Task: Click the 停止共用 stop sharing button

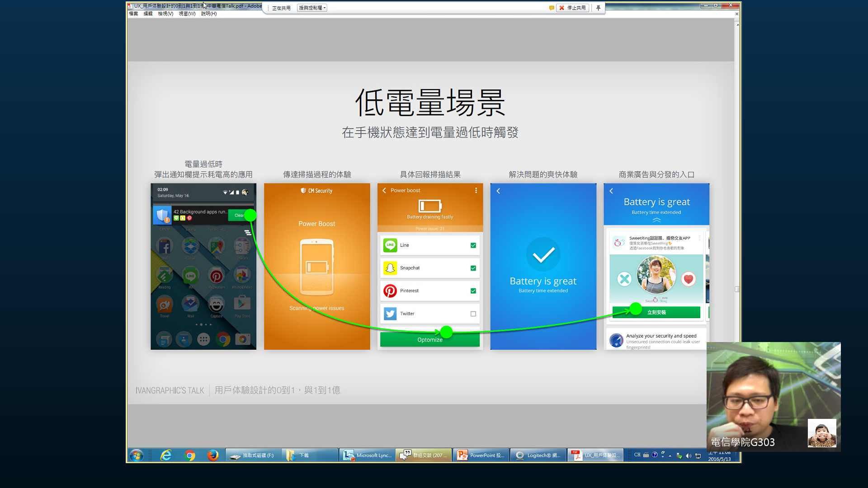Action: click(x=572, y=8)
